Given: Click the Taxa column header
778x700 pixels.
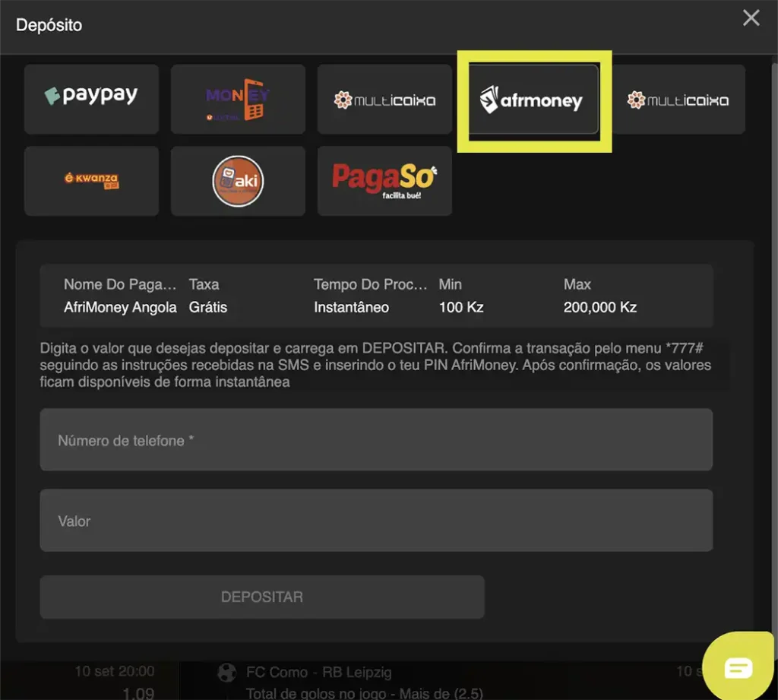Looking at the screenshot, I should 204,284.
